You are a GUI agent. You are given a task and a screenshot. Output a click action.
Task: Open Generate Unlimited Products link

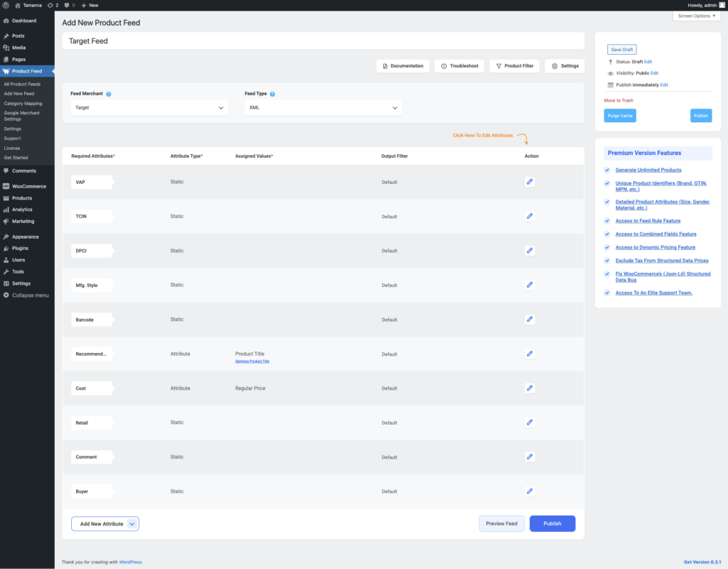[648, 170]
